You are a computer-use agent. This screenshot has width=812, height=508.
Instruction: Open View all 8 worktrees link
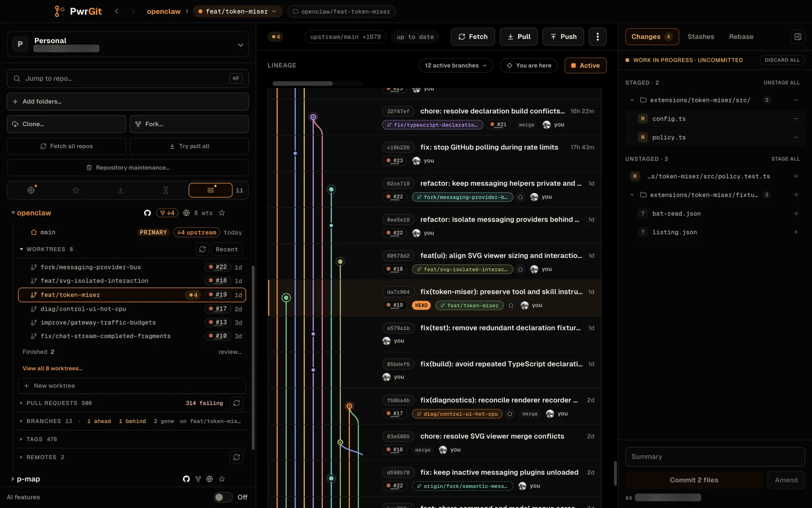click(52, 368)
